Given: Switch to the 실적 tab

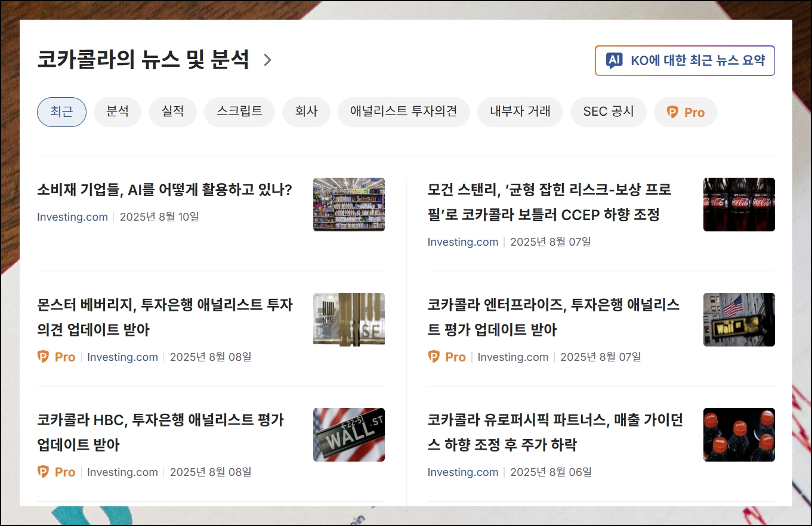Looking at the screenshot, I should 172,112.
